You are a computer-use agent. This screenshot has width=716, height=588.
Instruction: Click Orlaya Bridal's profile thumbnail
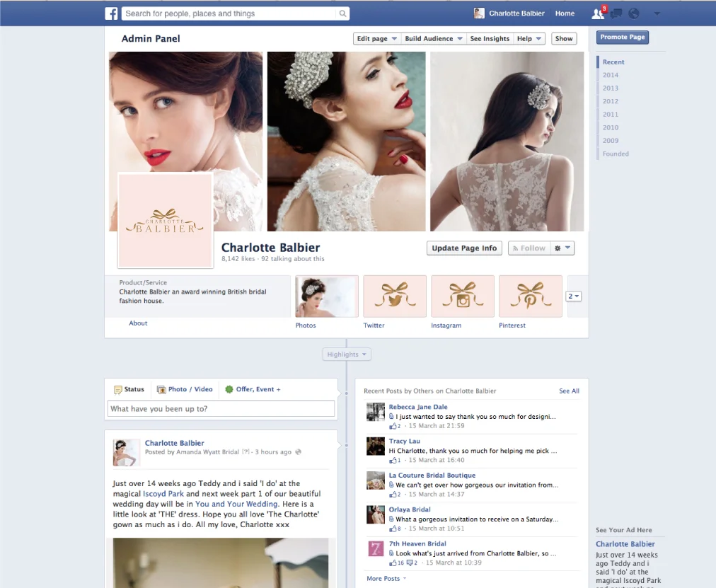[376, 514]
